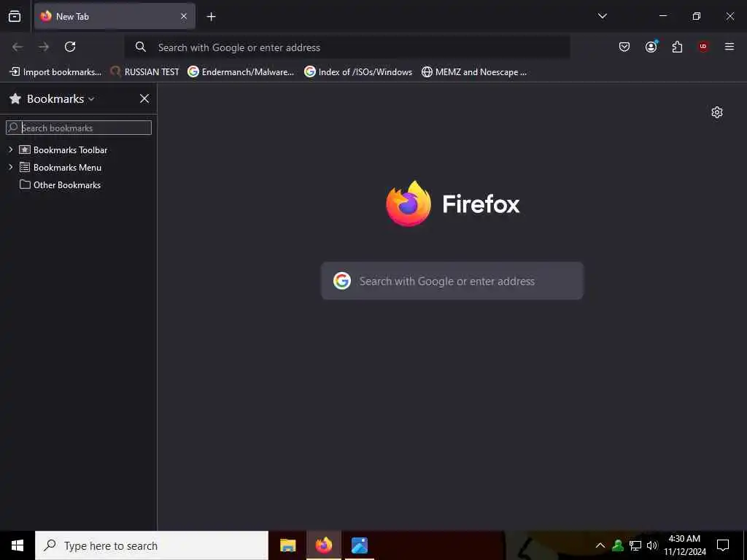This screenshot has width=747, height=560.
Task: Open the Extensions puzzle icon
Action: (x=677, y=47)
